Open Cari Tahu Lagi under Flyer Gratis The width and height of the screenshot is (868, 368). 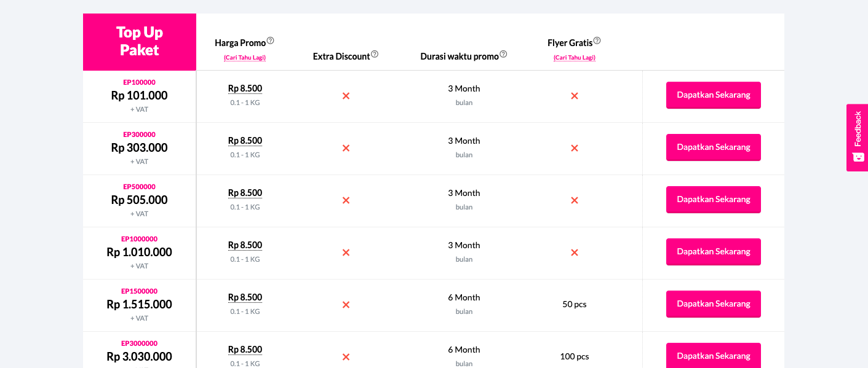tap(574, 57)
